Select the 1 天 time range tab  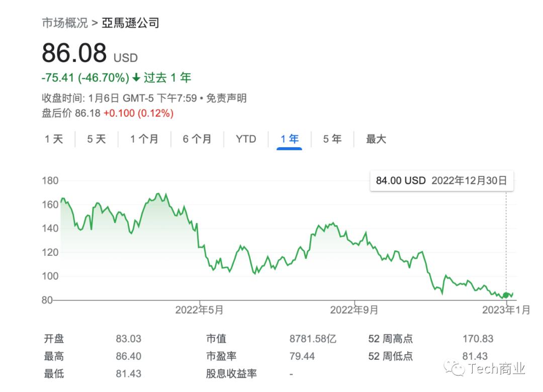[54, 139]
